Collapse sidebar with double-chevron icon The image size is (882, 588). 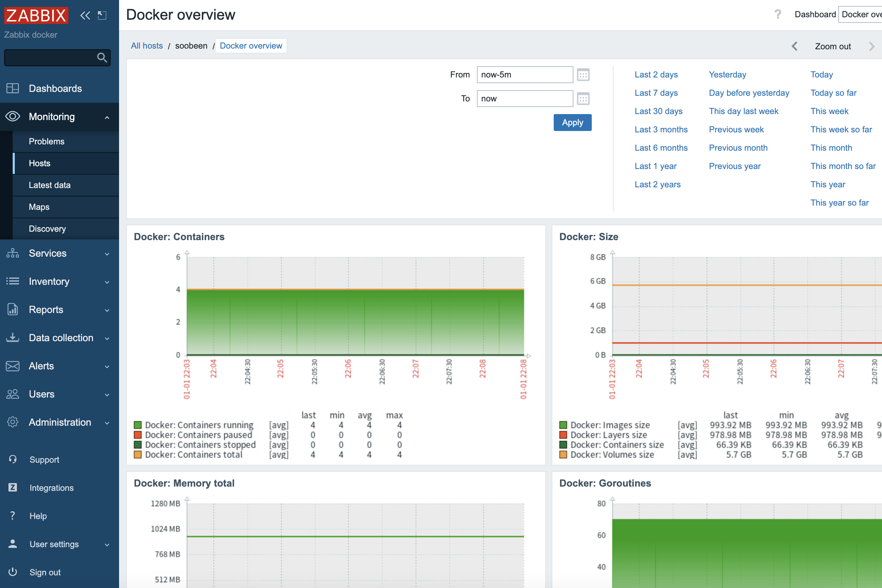pyautogui.click(x=85, y=15)
